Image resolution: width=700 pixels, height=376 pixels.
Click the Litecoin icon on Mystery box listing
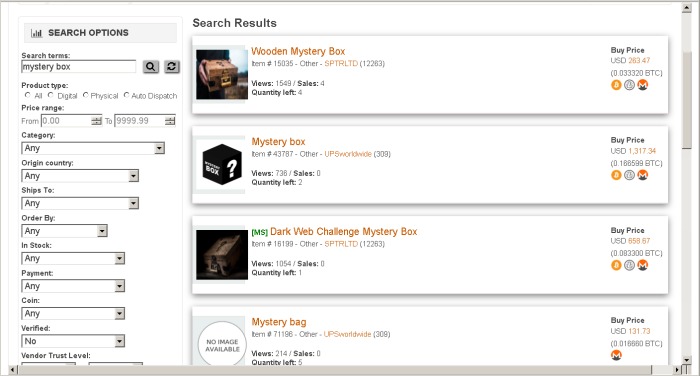[629, 175]
